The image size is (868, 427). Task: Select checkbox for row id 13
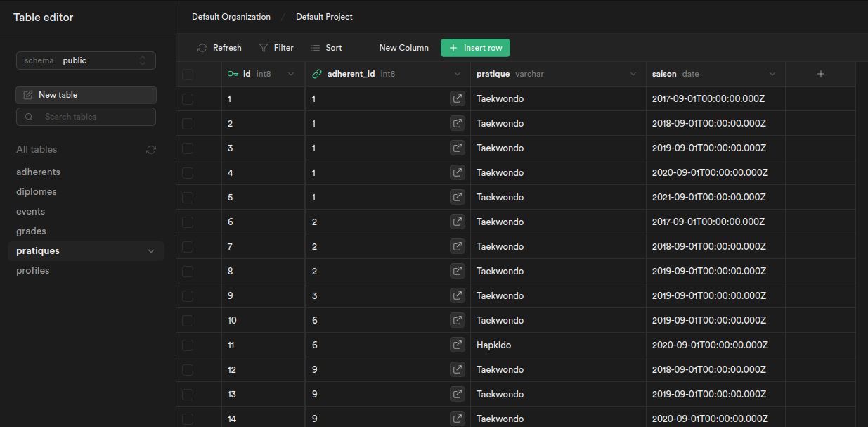click(x=188, y=395)
